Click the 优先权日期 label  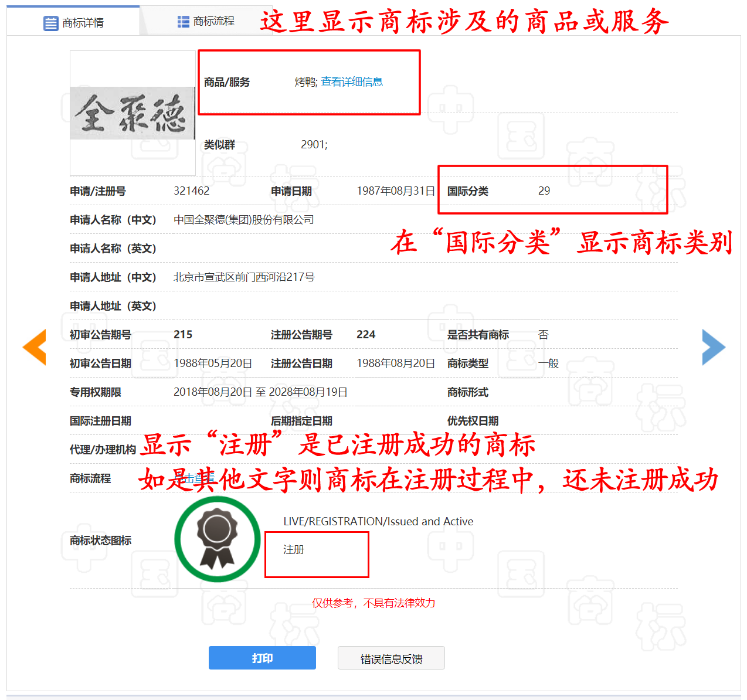click(473, 420)
